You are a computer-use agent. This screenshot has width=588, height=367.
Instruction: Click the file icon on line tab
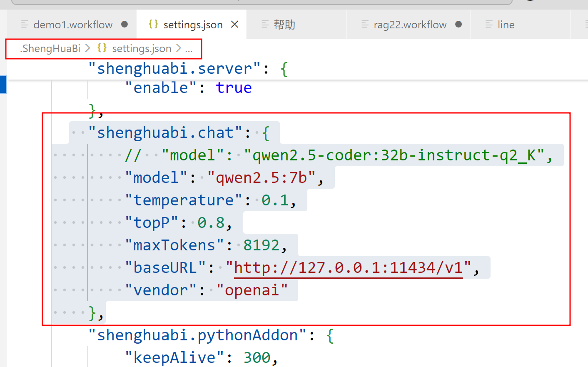tap(489, 25)
